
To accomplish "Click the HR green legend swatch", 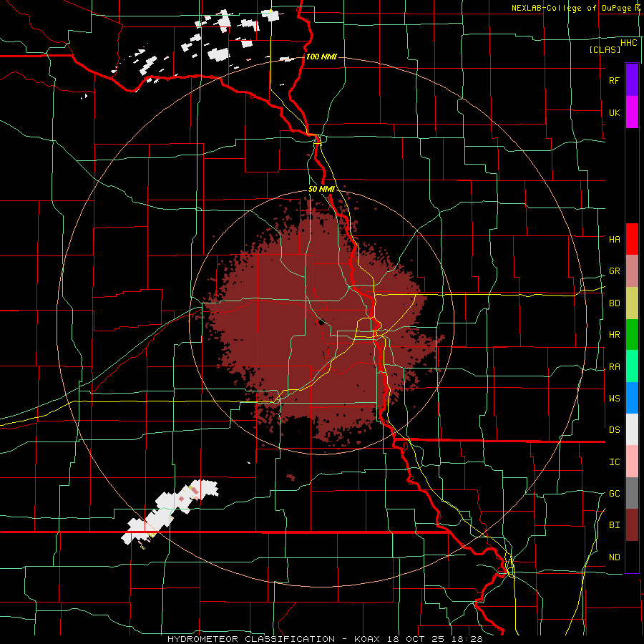I will (x=632, y=335).
